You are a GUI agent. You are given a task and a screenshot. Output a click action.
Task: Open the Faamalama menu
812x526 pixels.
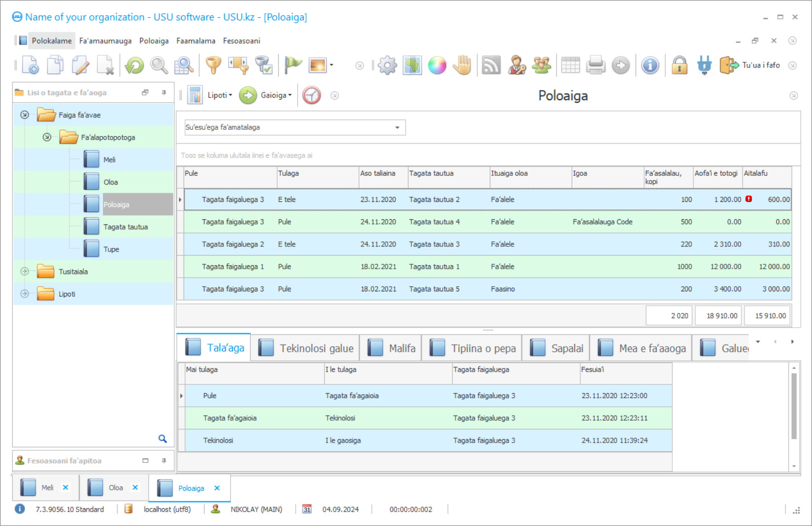[196, 41]
